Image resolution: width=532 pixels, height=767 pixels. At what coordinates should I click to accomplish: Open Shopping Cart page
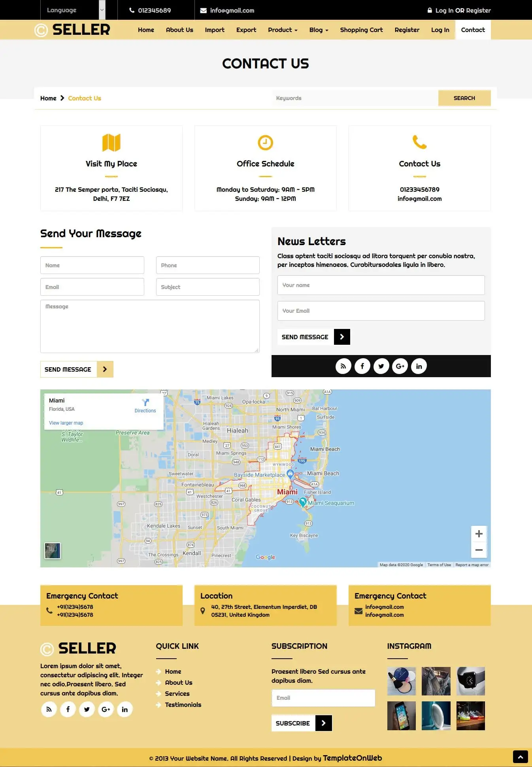(361, 30)
